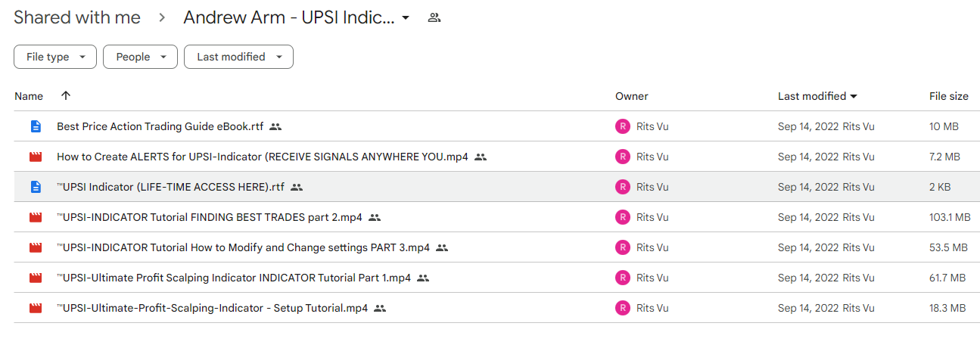Viewport: 980px width, 348px height.
Task: Reverse sort direction with the Name arrow icon
Action: click(x=66, y=96)
